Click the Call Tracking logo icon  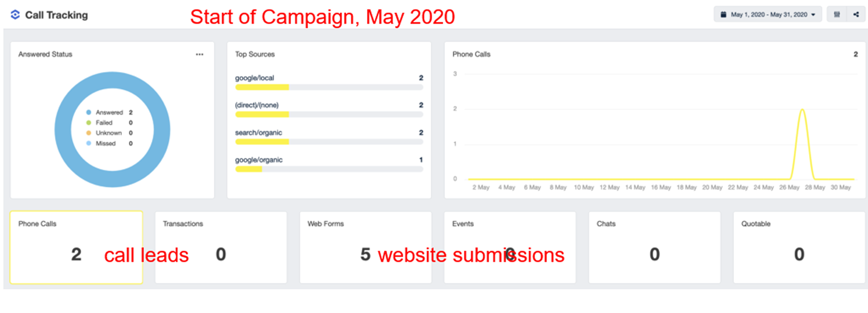[15, 15]
